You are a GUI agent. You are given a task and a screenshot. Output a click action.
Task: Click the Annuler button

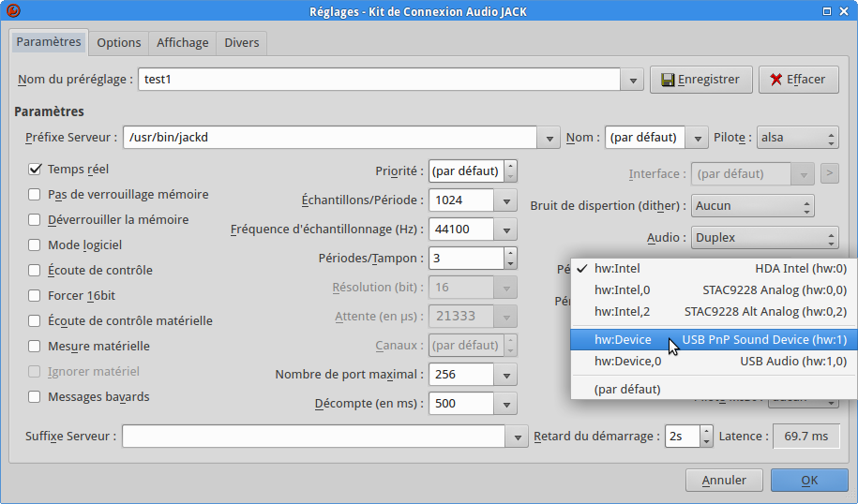(725, 481)
